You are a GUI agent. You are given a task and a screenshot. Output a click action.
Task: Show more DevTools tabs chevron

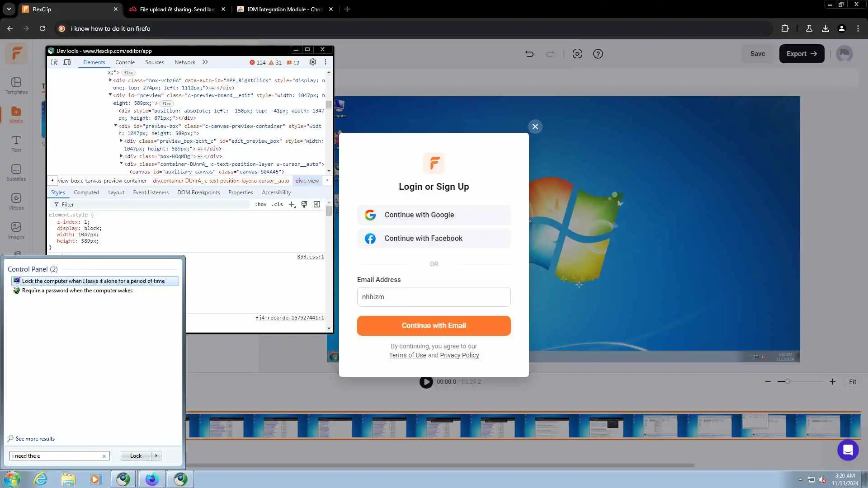205,62
